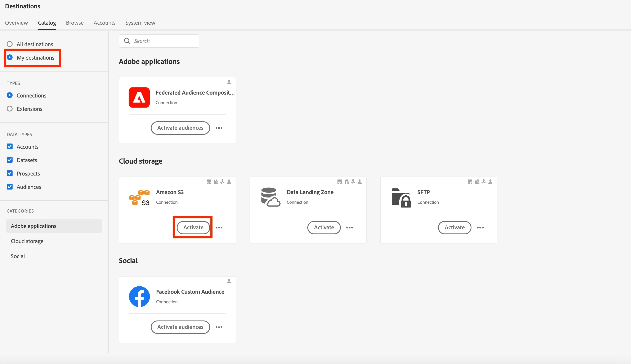631x364 pixels.
Task: Open more options menu on SFTP card
Action: (x=480, y=228)
